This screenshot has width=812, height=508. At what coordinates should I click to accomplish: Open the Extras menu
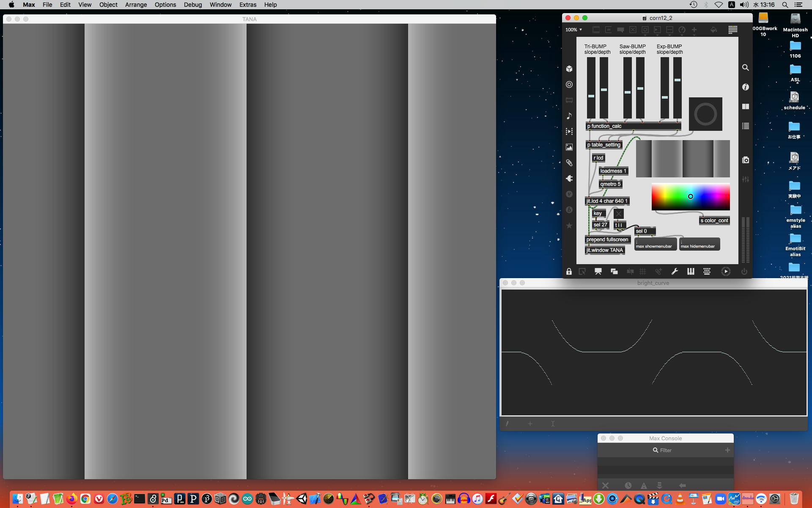247,5
